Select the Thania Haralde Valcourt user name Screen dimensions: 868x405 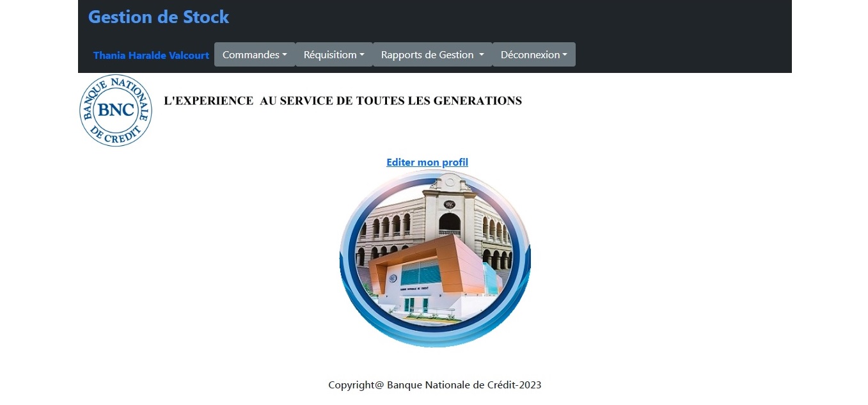pos(151,55)
